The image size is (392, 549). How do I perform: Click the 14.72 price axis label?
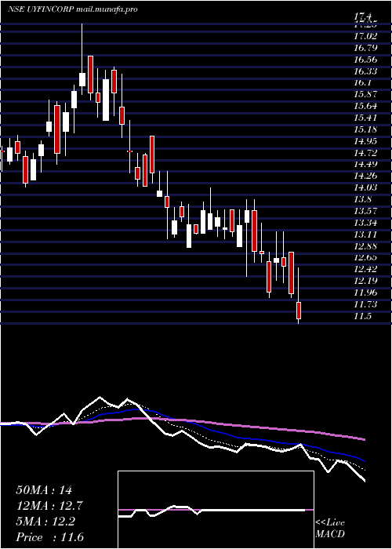(x=365, y=153)
